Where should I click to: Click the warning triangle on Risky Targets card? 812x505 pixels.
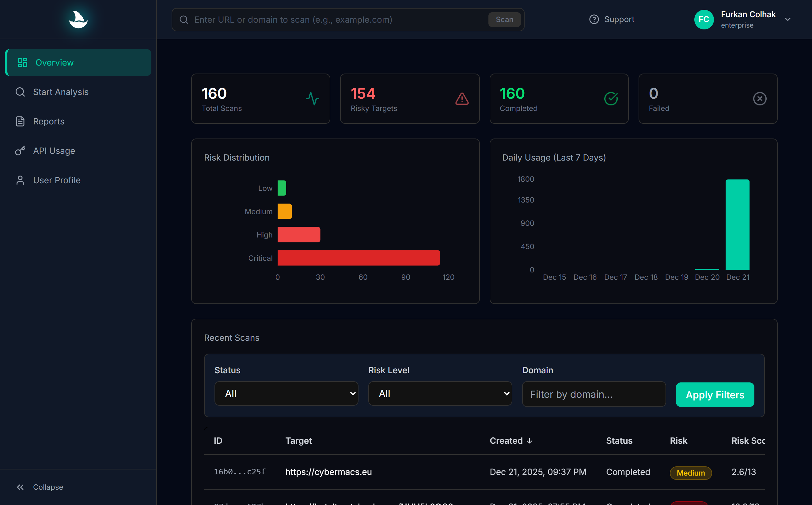(461, 99)
